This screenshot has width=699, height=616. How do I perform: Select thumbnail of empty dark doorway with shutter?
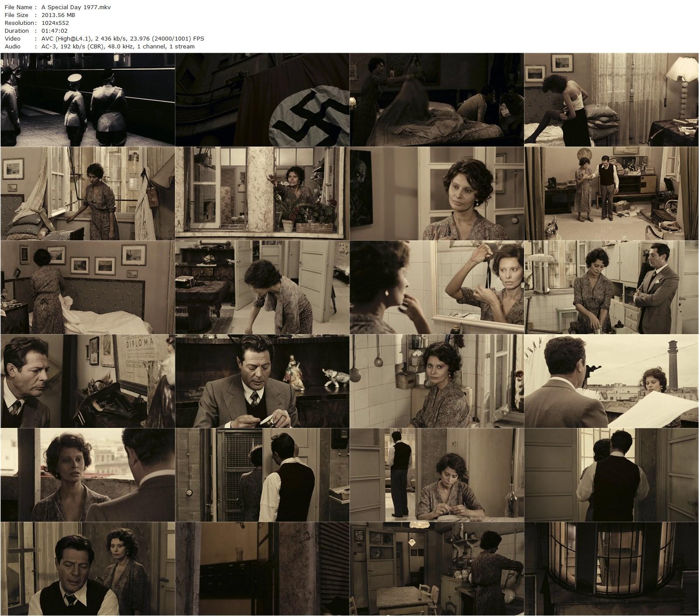pyautogui.click(x=262, y=568)
